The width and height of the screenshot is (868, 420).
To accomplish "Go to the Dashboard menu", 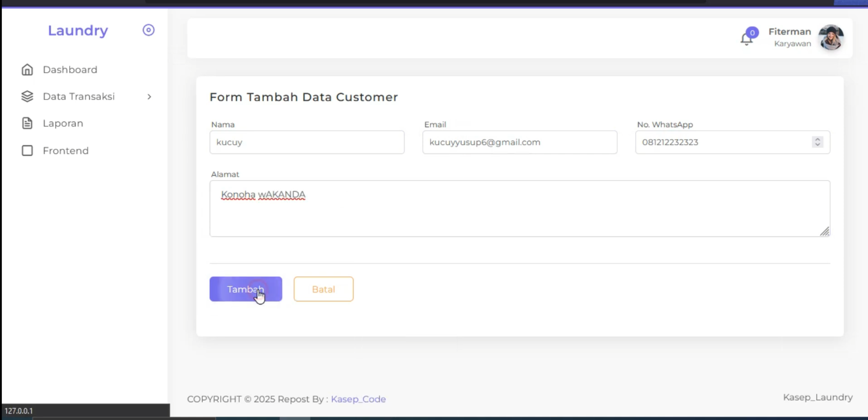I will (70, 70).
